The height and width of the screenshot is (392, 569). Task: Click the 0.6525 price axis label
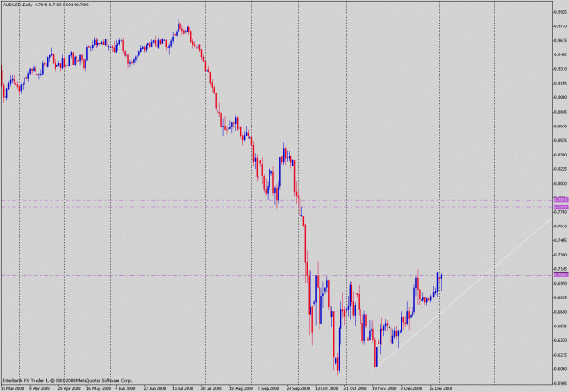[561, 327]
